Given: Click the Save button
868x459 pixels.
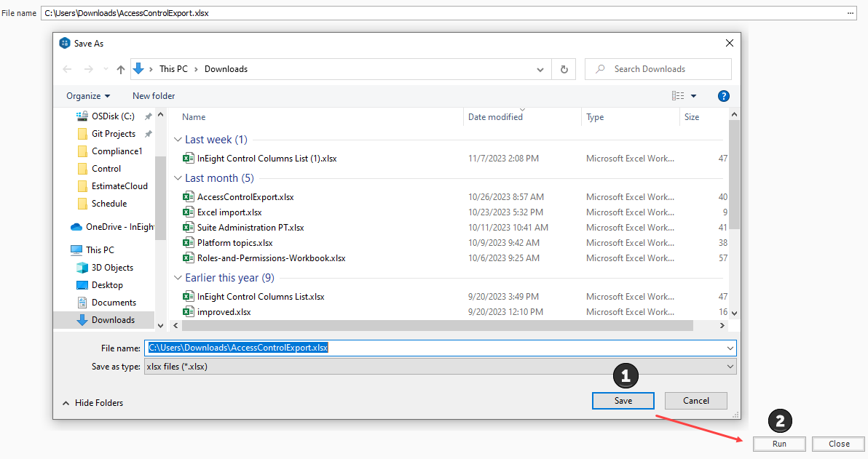Looking at the screenshot, I should (623, 401).
